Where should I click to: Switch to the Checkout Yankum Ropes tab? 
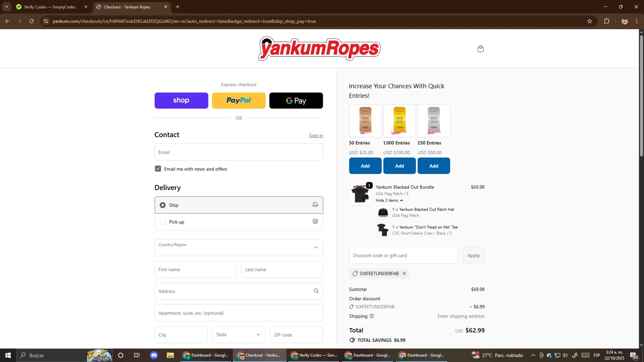tap(131, 7)
